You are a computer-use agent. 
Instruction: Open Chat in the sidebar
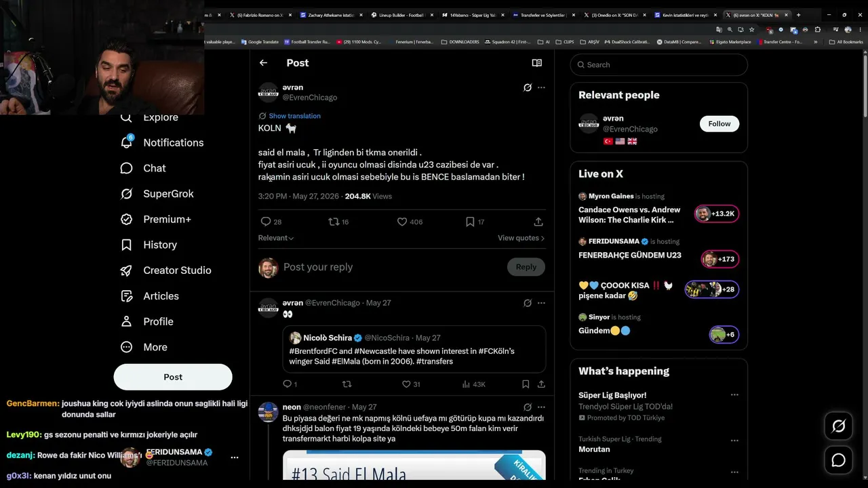143,168
